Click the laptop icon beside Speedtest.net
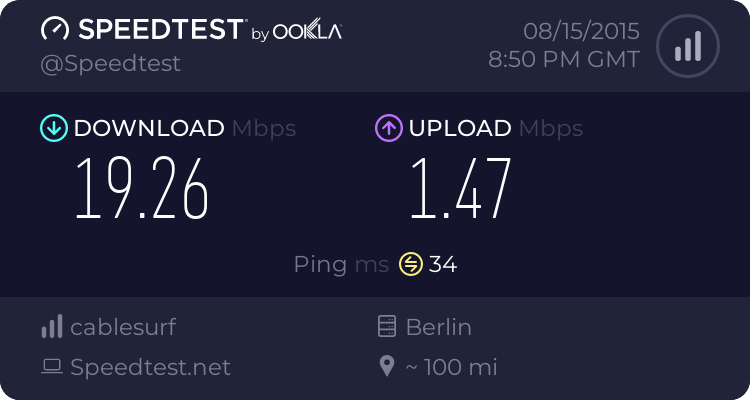Screen dimensions: 750x400 [x=52, y=367]
